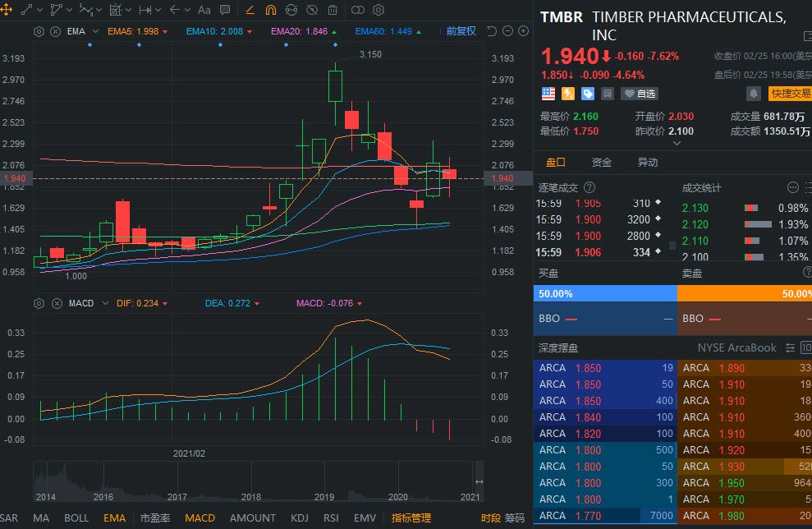812x529 pixels.
Task: Open 指标管理 indicator management
Action: [x=411, y=518]
